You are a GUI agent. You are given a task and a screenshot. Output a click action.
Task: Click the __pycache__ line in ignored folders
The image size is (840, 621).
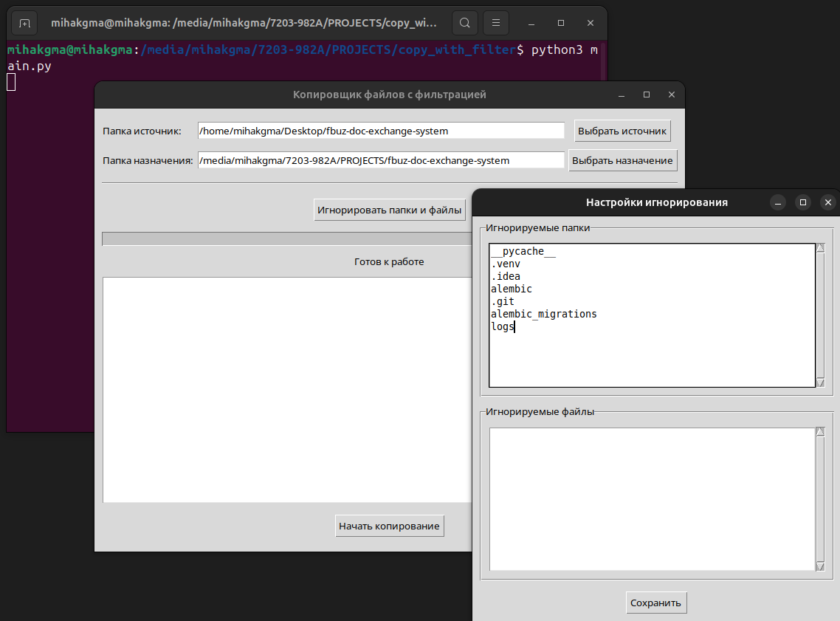click(523, 251)
